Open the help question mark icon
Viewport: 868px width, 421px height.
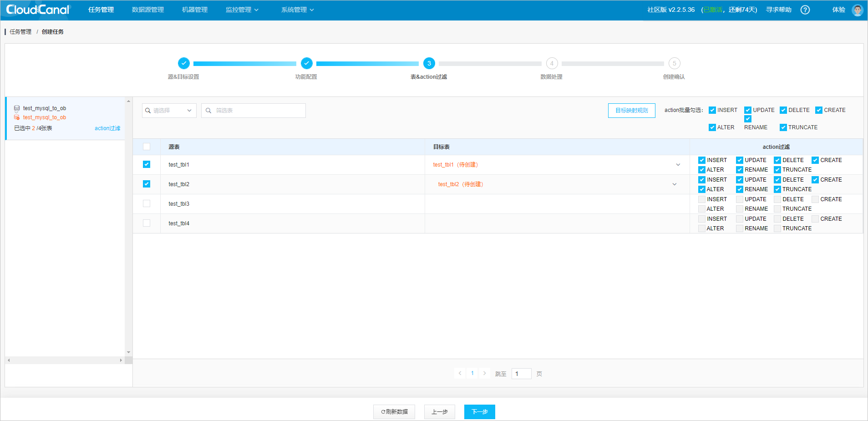click(x=805, y=9)
